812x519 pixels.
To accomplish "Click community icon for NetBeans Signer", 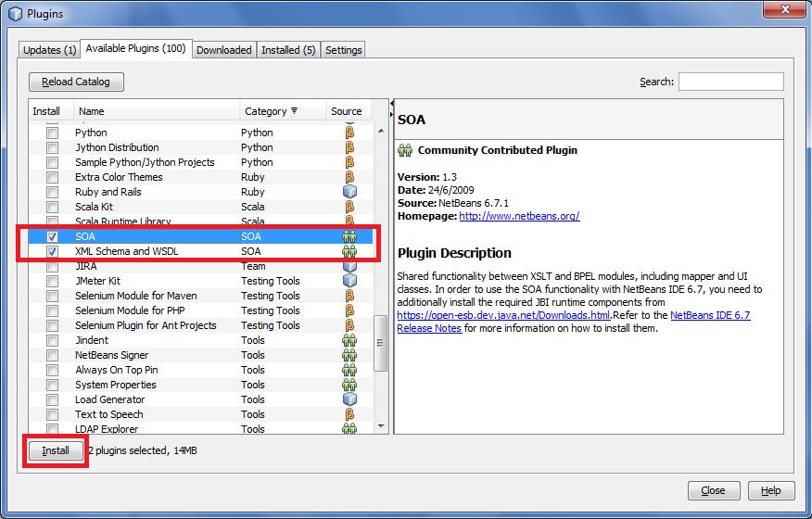I will [349, 355].
